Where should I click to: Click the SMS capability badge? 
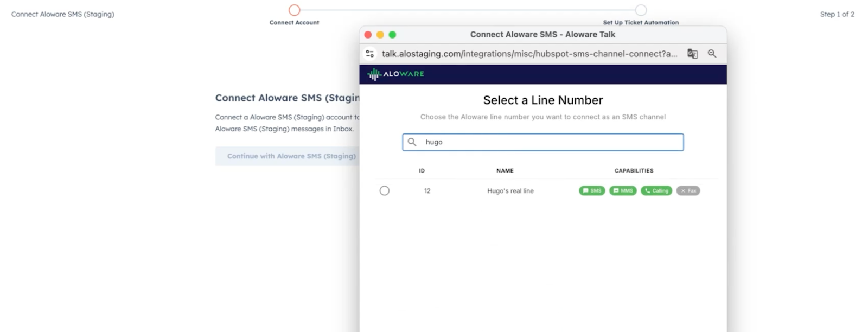[592, 190]
